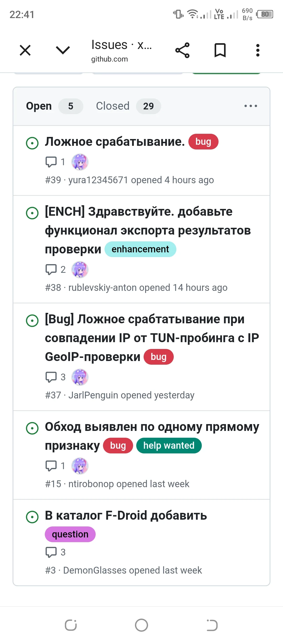Switch to the Open issues tab
Screen dimensions: 283x644
(x=39, y=106)
